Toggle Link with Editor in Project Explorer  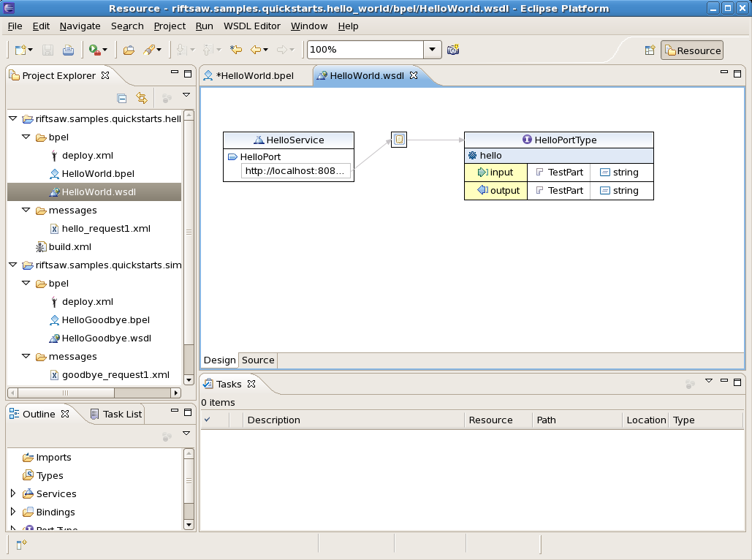(142, 98)
